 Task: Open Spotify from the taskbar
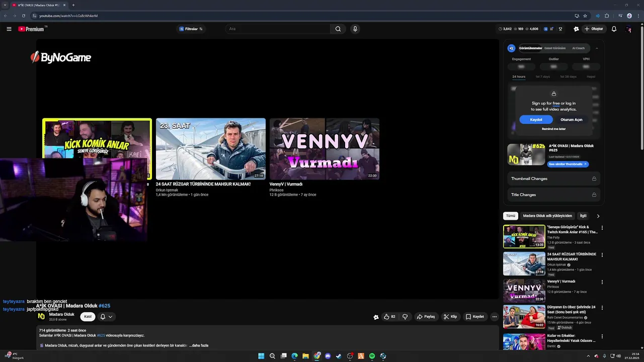pos(372,356)
